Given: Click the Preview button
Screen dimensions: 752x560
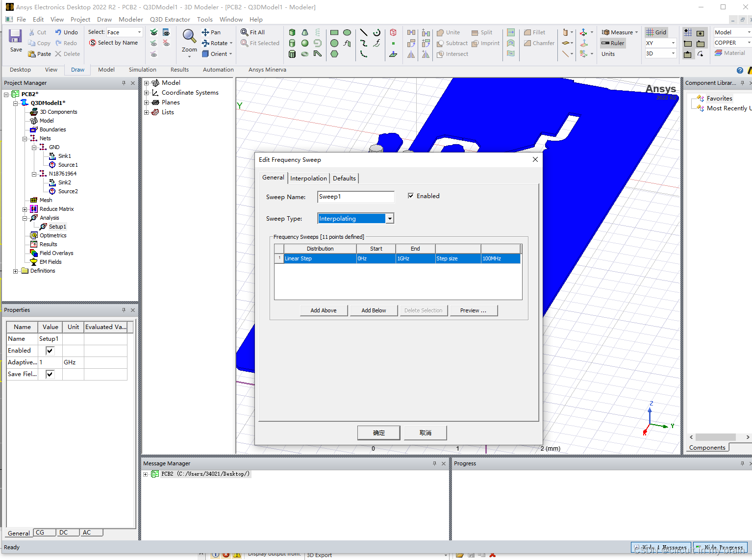Looking at the screenshot, I should pos(473,310).
